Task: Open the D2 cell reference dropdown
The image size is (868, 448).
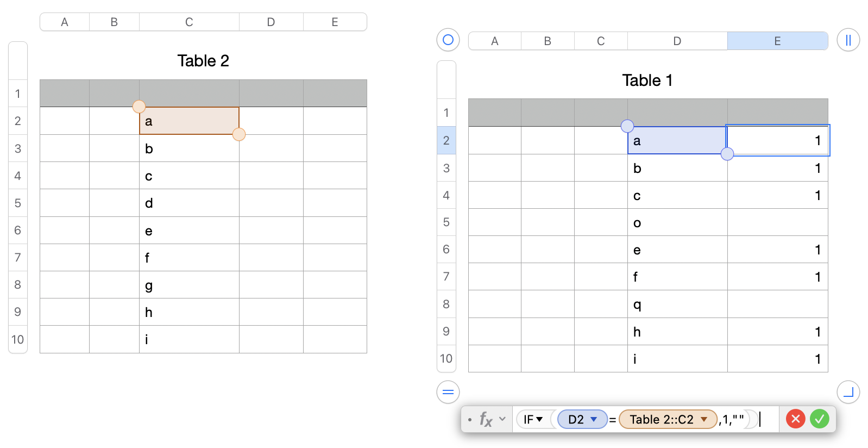Action: 582,419
